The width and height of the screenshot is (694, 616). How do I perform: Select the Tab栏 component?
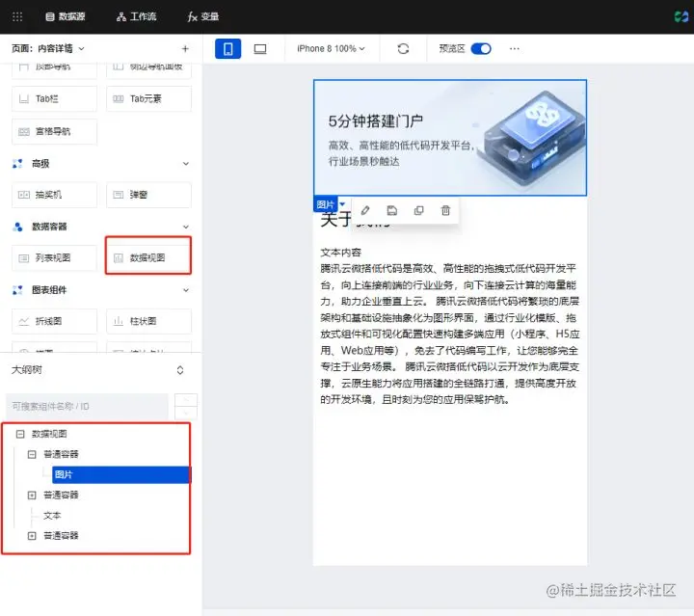pyautogui.click(x=54, y=98)
